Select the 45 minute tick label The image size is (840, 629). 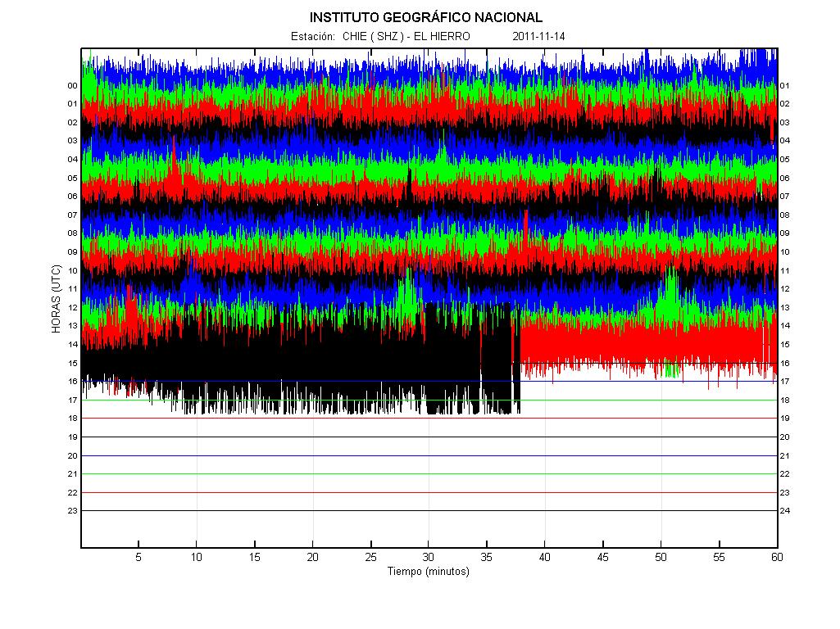click(x=602, y=557)
